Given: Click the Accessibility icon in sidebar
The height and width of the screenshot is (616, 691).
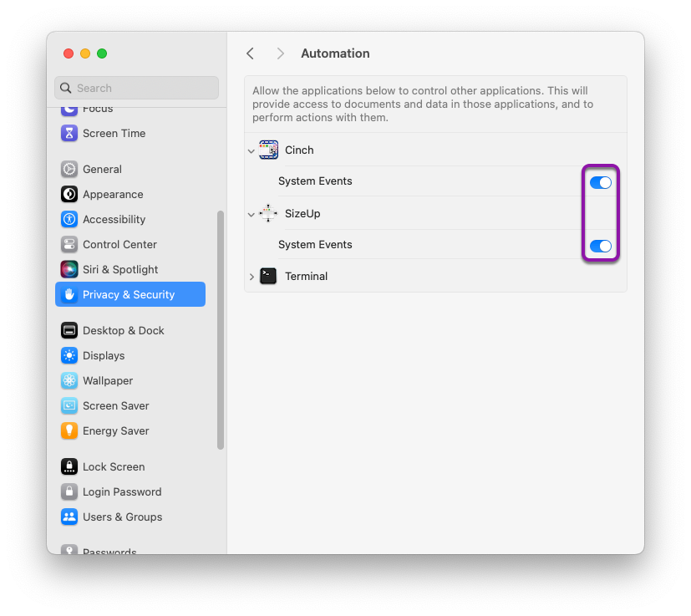Looking at the screenshot, I should (x=69, y=219).
